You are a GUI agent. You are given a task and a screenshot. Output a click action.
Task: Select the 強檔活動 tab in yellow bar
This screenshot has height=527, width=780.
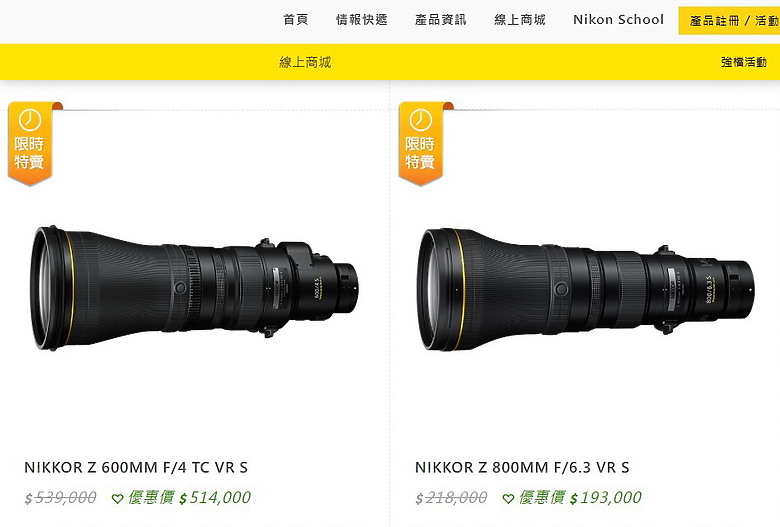[744, 62]
